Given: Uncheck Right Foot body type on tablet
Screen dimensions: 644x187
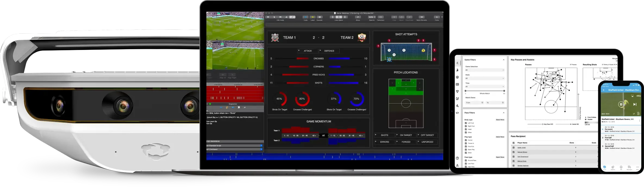Looking at the screenshot, I should pos(466,126).
